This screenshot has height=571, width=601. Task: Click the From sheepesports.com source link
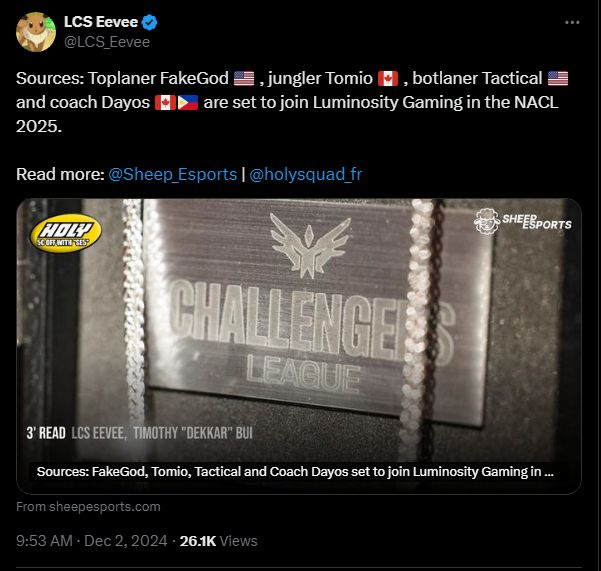coord(88,507)
